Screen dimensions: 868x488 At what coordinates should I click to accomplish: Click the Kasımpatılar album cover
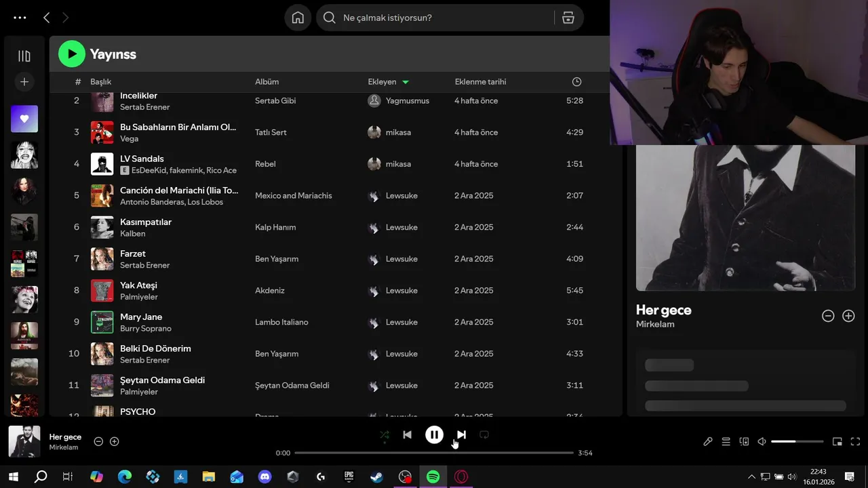102,227
